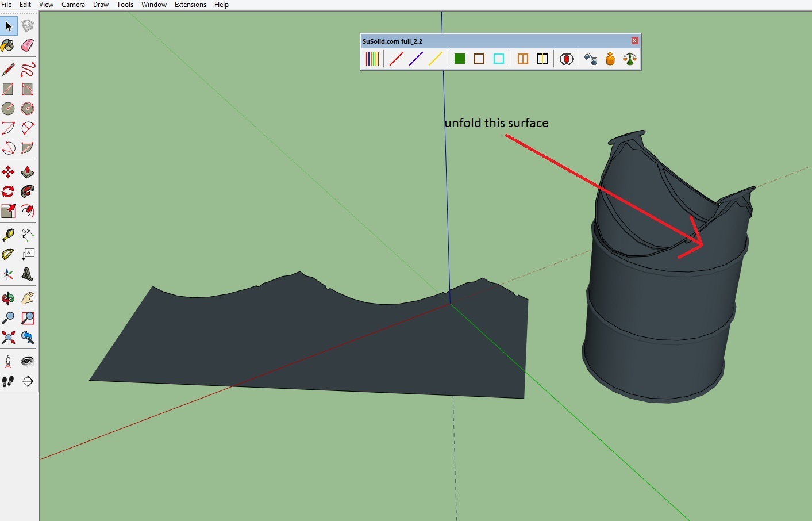Activate the Push/Pull tool

[x=28, y=172]
